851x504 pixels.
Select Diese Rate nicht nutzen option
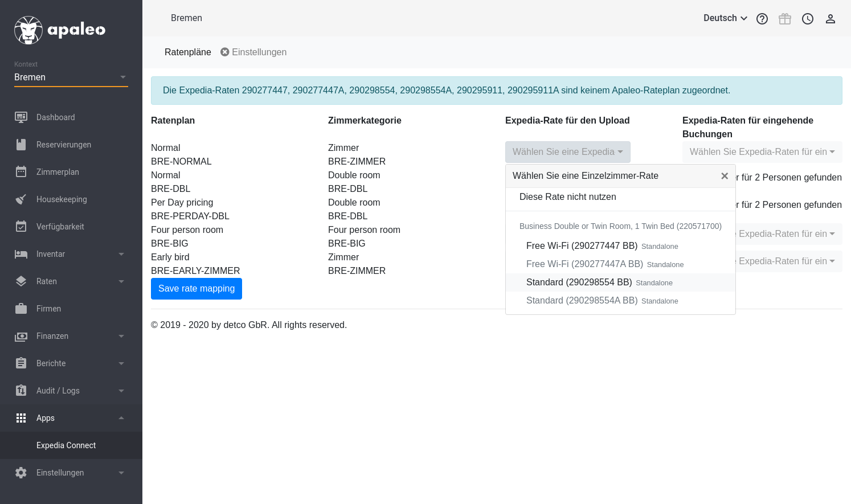568,197
